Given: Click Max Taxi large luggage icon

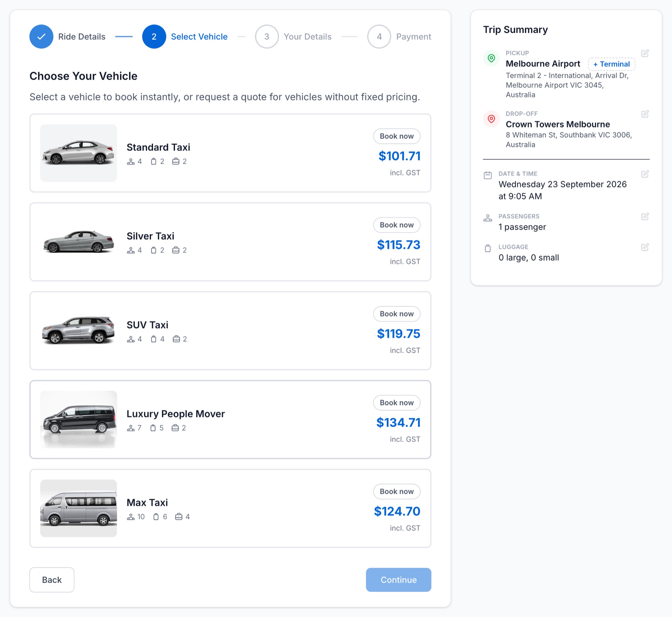Looking at the screenshot, I should pos(156,517).
